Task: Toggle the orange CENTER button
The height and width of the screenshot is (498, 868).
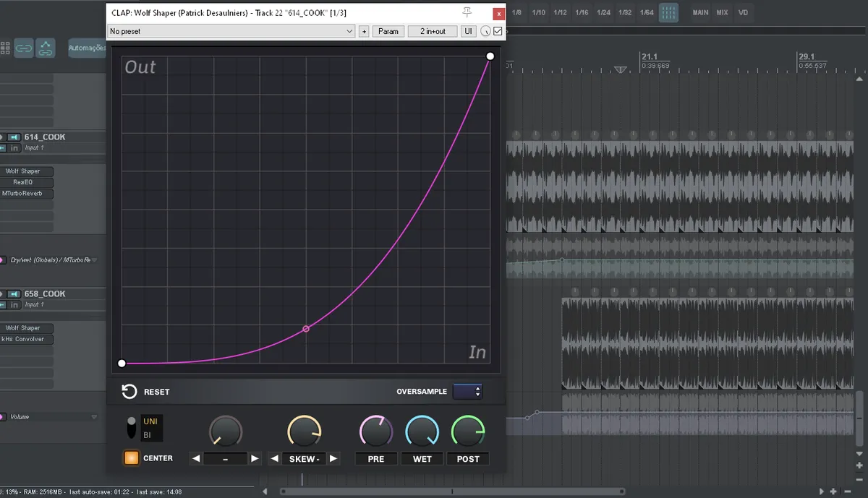Action: tap(131, 458)
